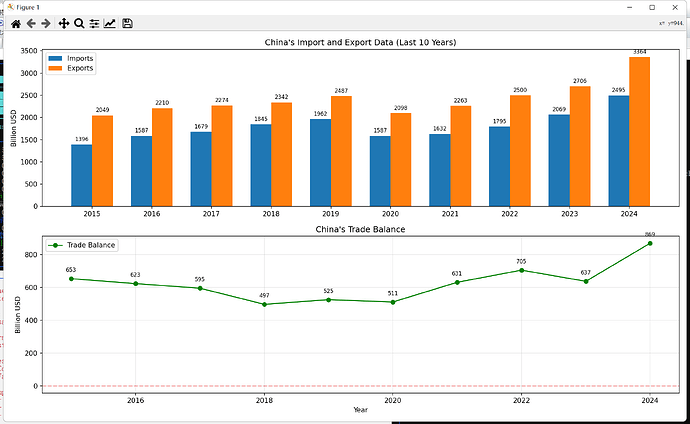Click the "3500" y-axis tick on the bar chart
The image size is (690, 424).
[29, 51]
